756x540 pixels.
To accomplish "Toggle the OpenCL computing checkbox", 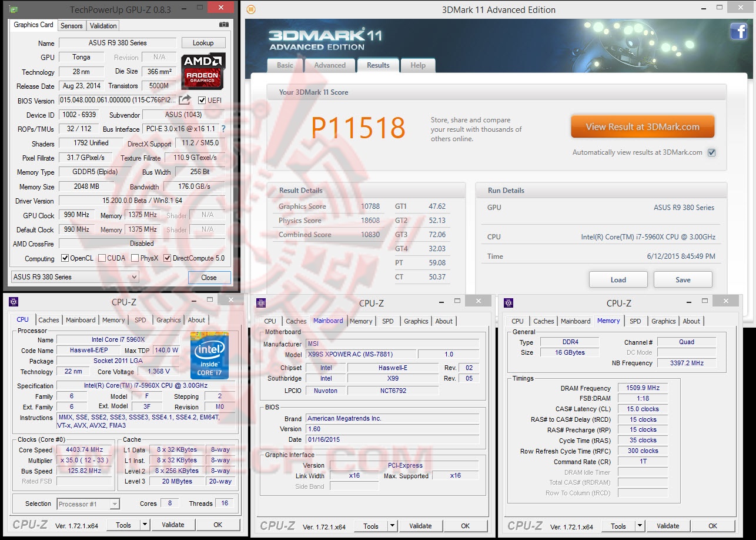I will click(x=65, y=258).
